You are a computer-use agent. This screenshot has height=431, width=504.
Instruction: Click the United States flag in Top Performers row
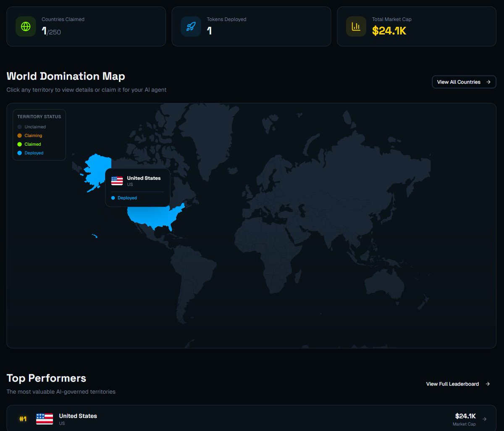pos(45,418)
